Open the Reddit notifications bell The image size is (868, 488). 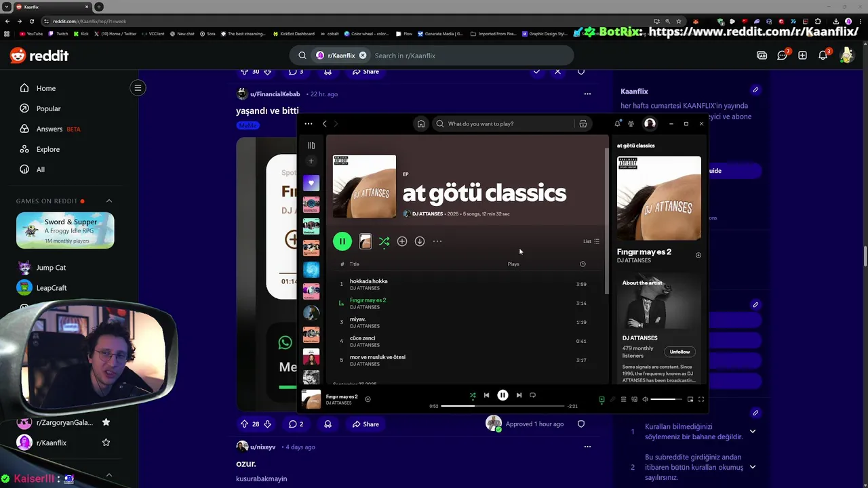pyautogui.click(x=823, y=56)
